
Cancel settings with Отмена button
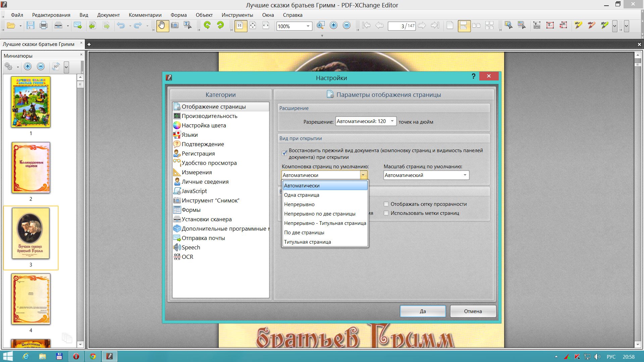pos(473,311)
